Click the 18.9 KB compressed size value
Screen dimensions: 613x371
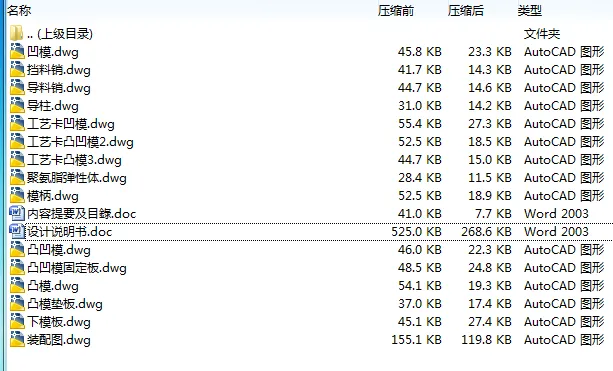(x=490, y=195)
